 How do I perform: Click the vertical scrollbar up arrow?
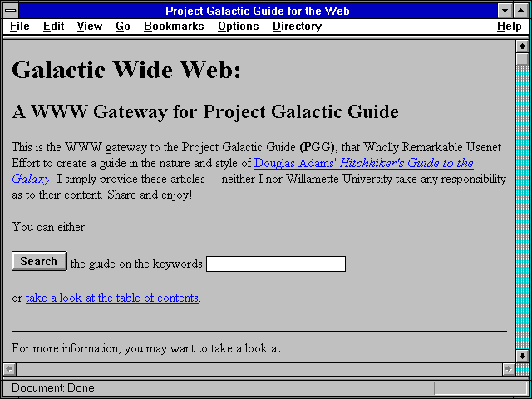click(x=522, y=47)
